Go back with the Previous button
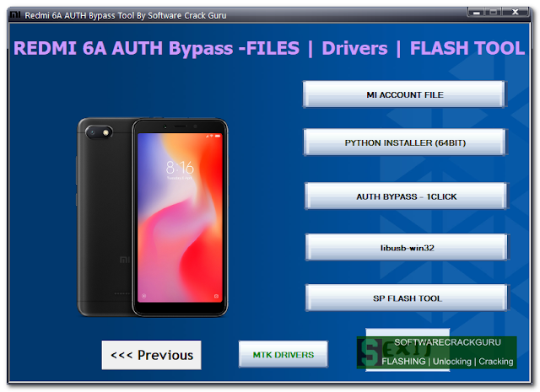The height and width of the screenshot is (392, 540). (152, 355)
